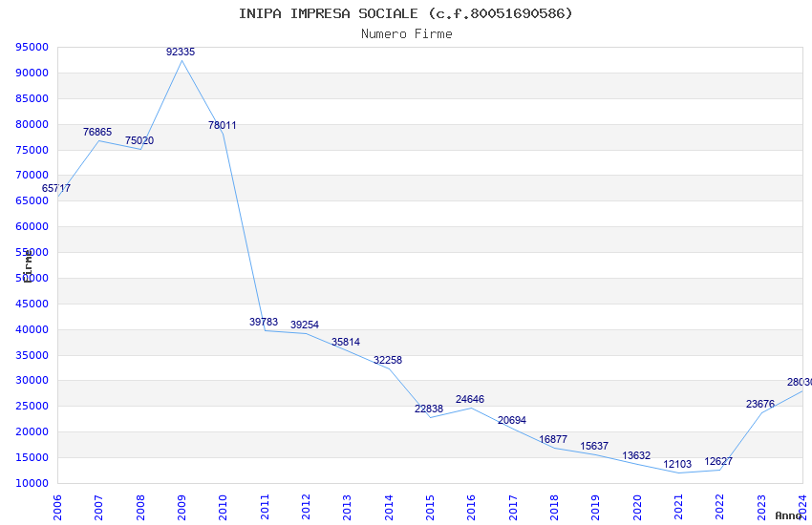Select the data label 39254

click(x=305, y=325)
